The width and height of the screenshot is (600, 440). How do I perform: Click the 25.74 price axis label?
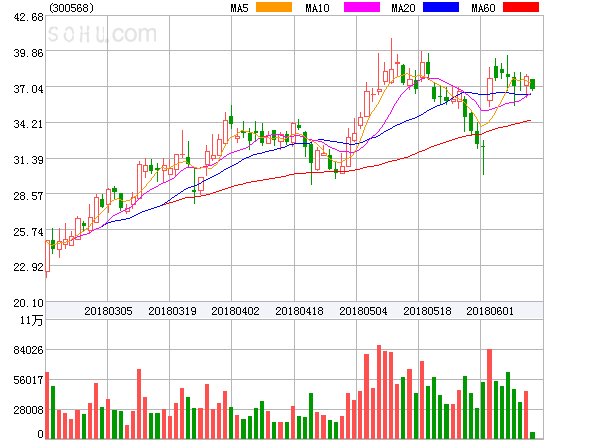tap(28, 232)
